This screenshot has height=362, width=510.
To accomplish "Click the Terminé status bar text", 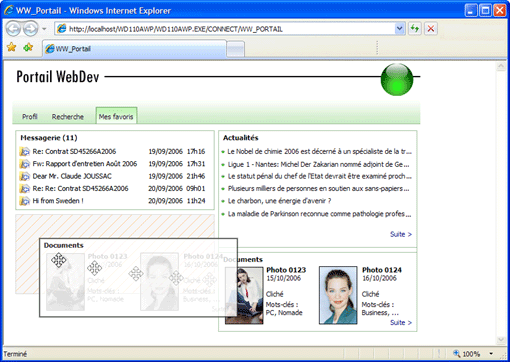I will click(15, 354).
